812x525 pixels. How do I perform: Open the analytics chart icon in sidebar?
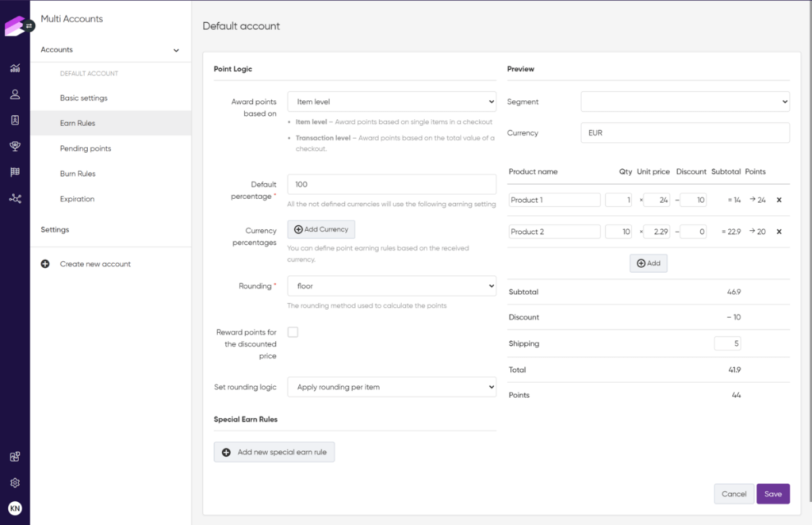coord(15,68)
